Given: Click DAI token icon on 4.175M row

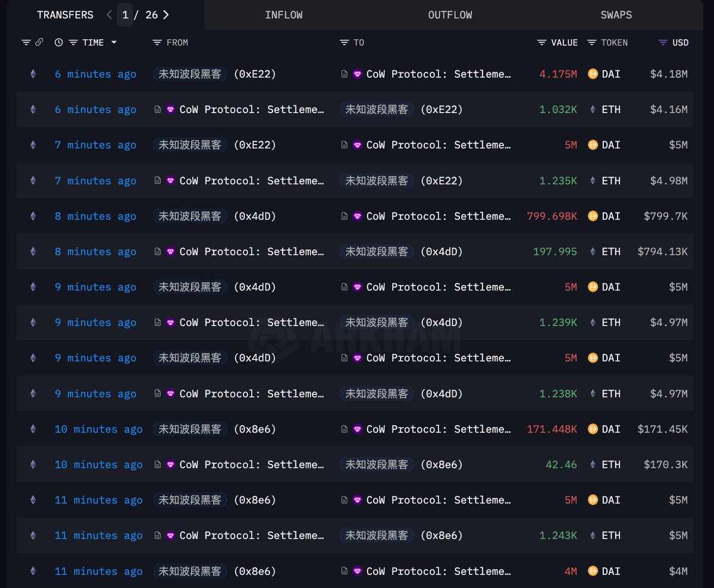Looking at the screenshot, I should point(592,74).
